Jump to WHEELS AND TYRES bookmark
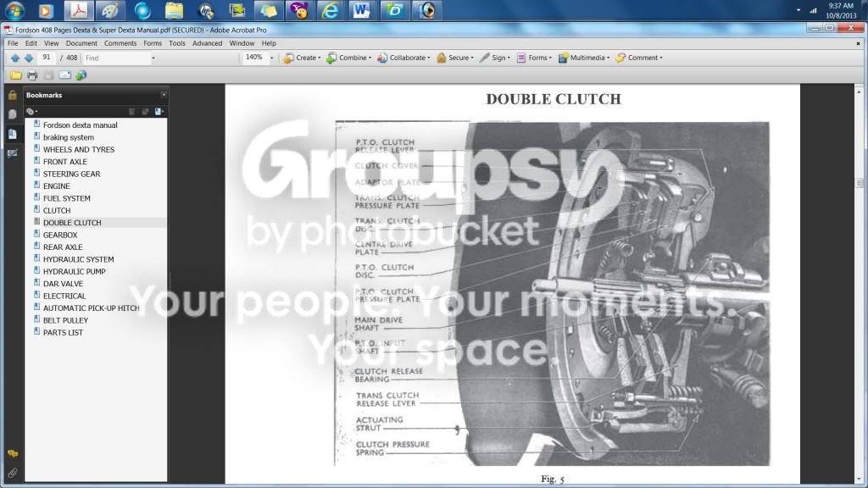The width and height of the screenshot is (868, 488). (x=79, y=149)
